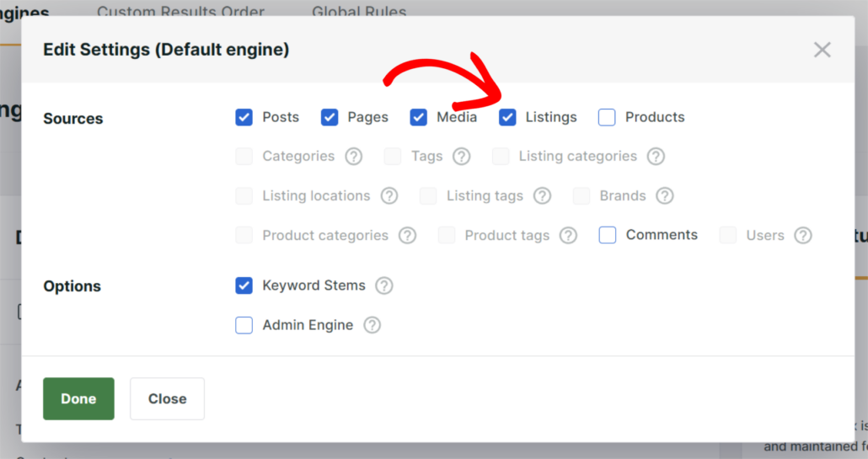Toggle the disabled Categories checkbox
The height and width of the screenshot is (459, 868).
[244, 157]
